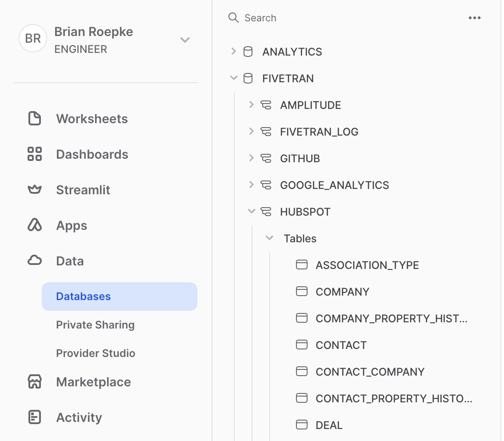Open the ellipsis options menu

pyautogui.click(x=474, y=18)
